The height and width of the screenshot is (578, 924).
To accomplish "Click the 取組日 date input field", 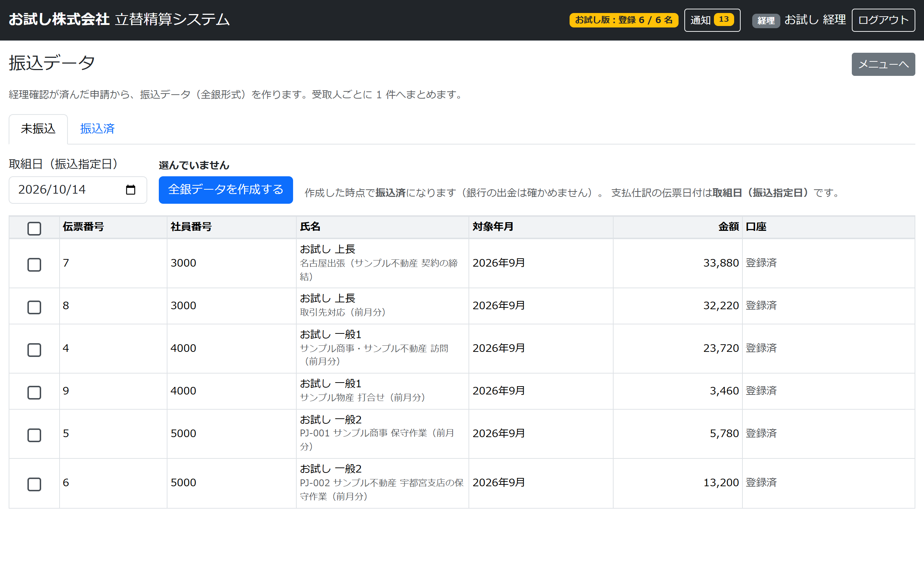I will tap(78, 190).
